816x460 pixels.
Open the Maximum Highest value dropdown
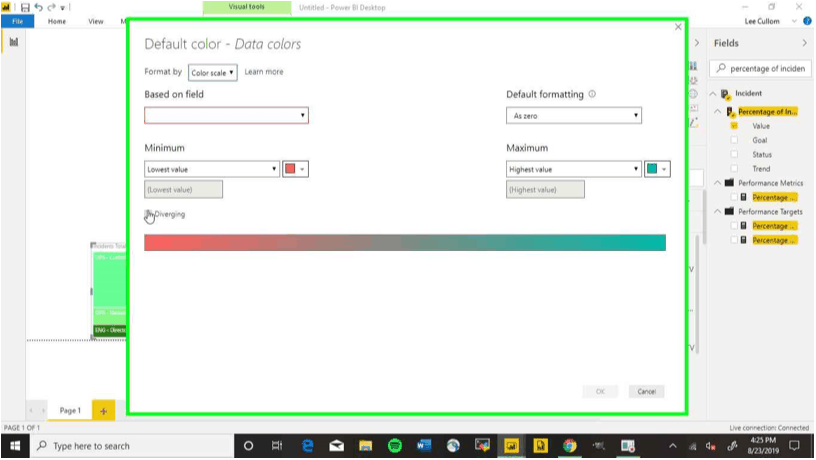(573, 169)
